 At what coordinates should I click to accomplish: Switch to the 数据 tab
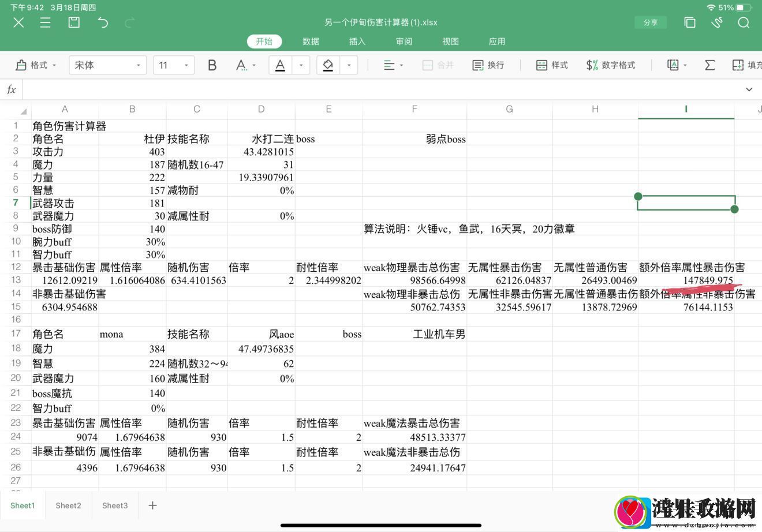click(311, 42)
